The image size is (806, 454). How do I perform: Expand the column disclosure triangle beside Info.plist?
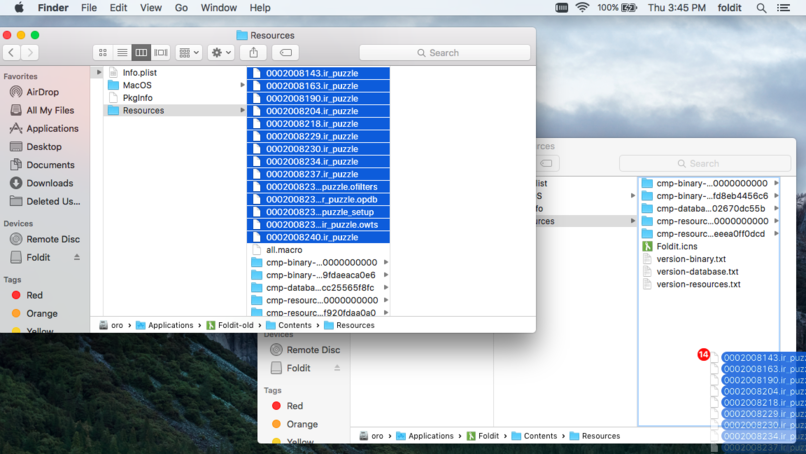click(99, 72)
